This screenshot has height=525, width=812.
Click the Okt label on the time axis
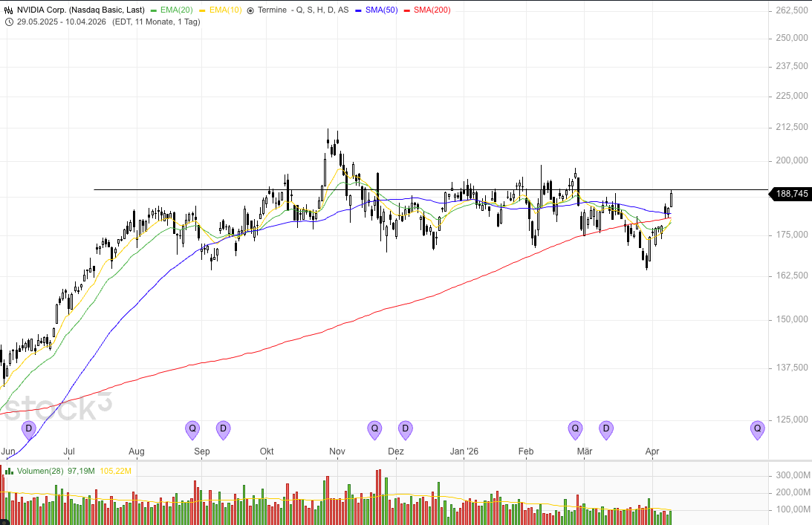pos(267,451)
